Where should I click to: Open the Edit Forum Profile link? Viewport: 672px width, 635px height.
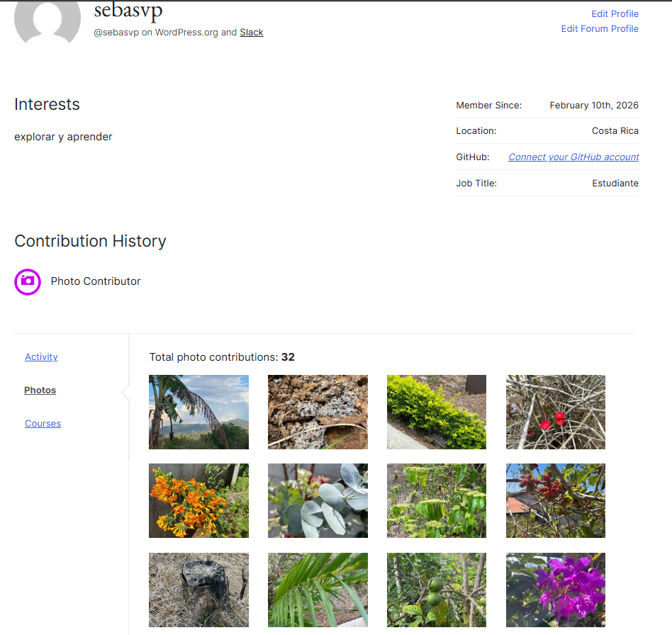[600, 28]
